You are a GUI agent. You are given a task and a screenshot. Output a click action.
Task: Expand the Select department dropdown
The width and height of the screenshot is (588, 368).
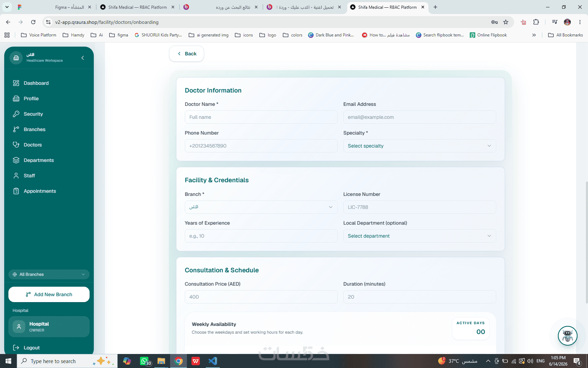pos(419,236)
